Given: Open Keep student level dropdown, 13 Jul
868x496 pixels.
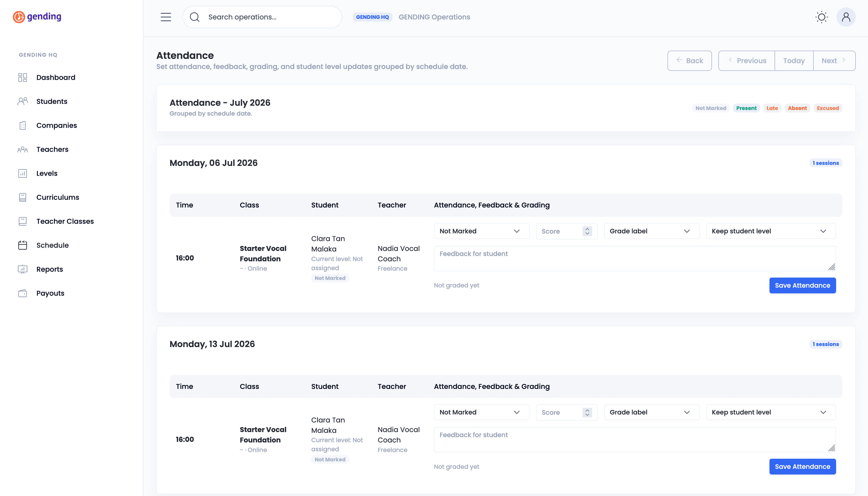Looking at the screenshot, I should pyautogui.click(x=771, y=412).
